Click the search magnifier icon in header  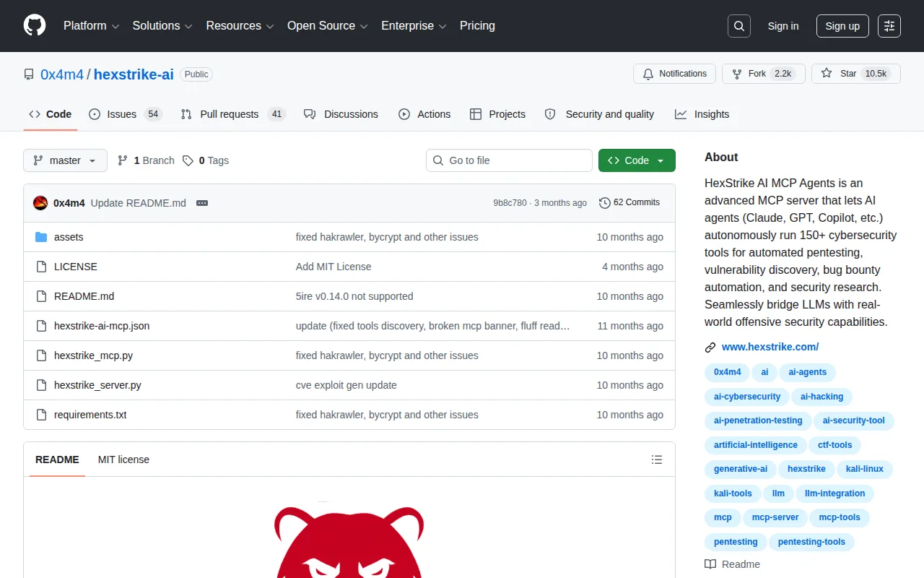click(x=739, y=26)
